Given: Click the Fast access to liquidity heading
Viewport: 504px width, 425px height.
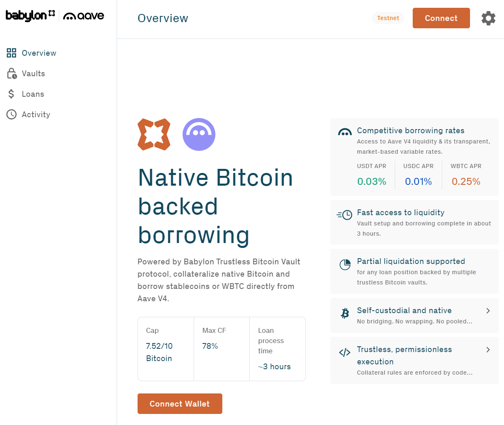Looking at the screenshot, I should pos(401,212).
